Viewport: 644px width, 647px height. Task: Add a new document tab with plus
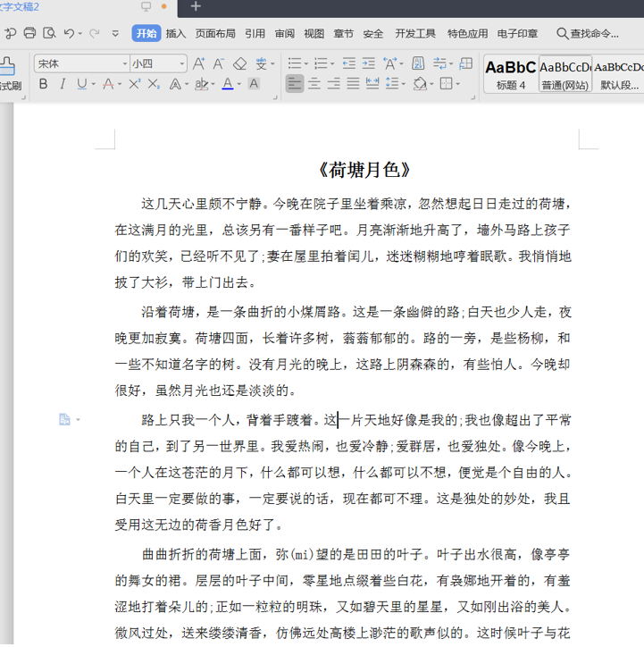click(196, 6)
